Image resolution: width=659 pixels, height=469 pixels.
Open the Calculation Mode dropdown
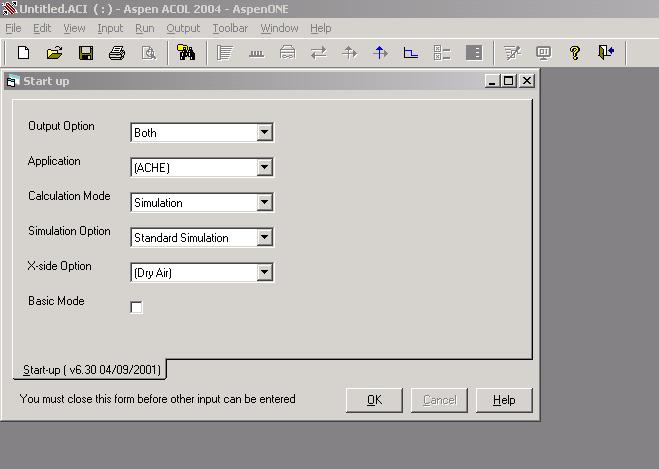[x=264, y=202]
